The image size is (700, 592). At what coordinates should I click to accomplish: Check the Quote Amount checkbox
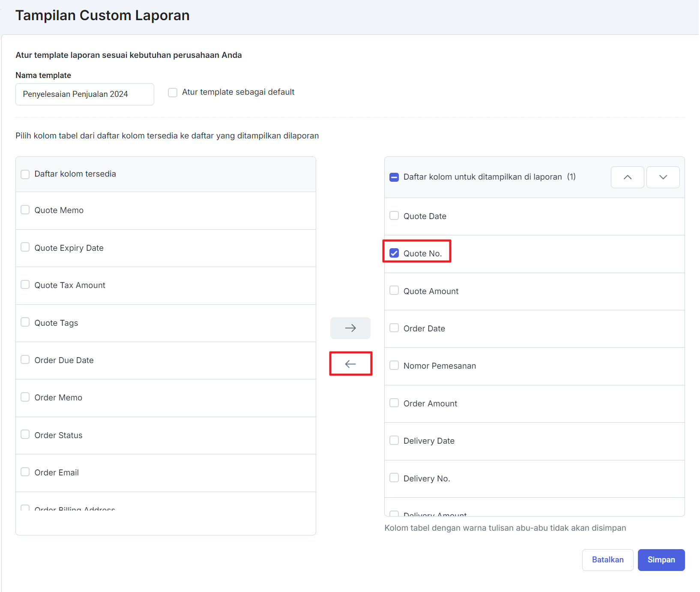394,291
